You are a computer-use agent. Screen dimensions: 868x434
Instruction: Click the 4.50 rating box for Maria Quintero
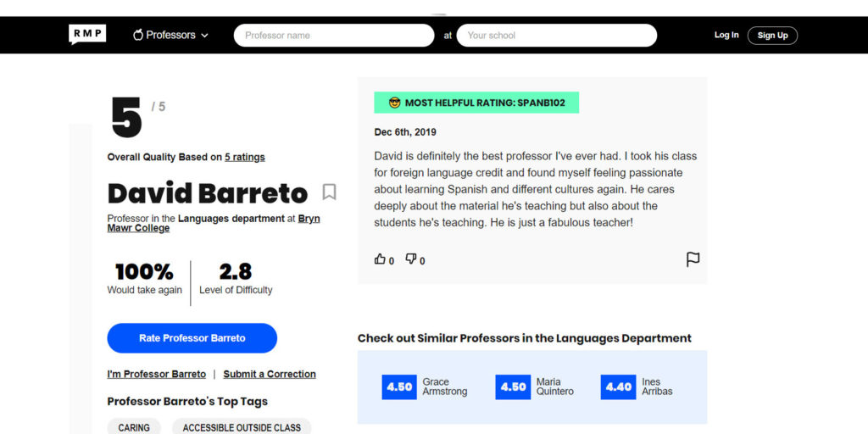click(513, 387)
